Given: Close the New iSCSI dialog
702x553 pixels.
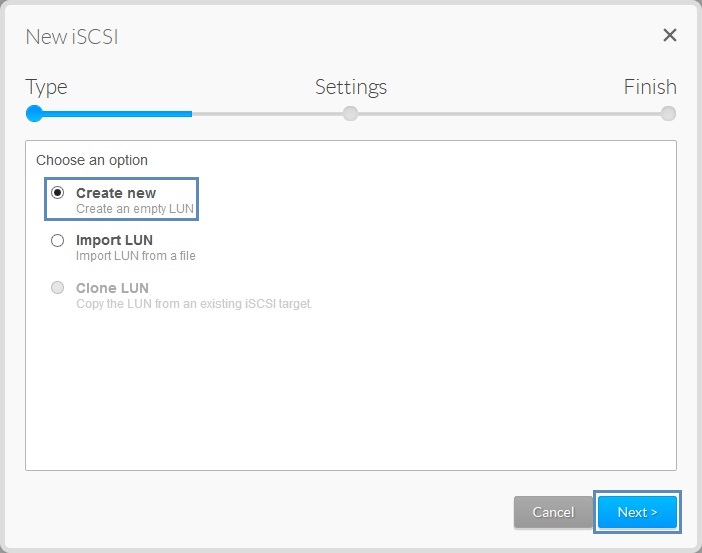Looking at the screenshot, I should pyautogui.click(x=669, y=35).
